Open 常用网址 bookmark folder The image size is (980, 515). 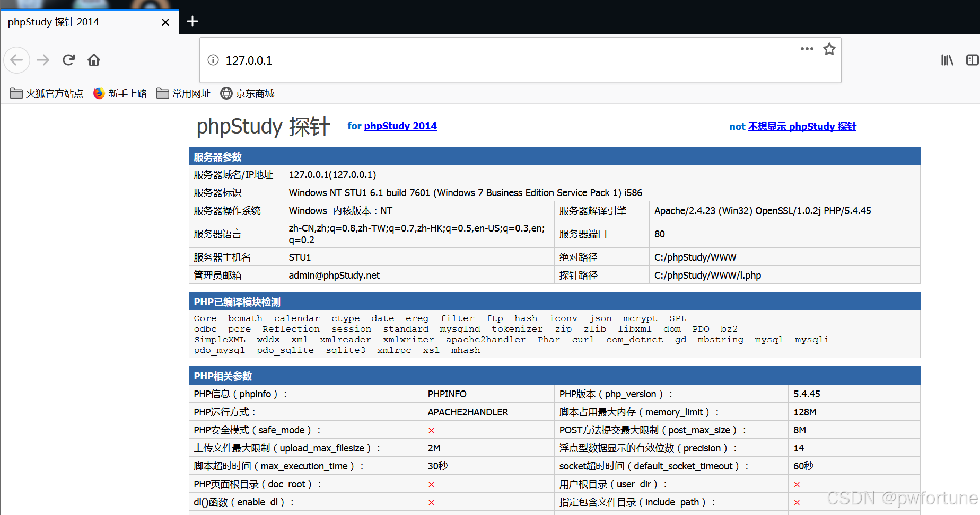click(x=183, y=93)
